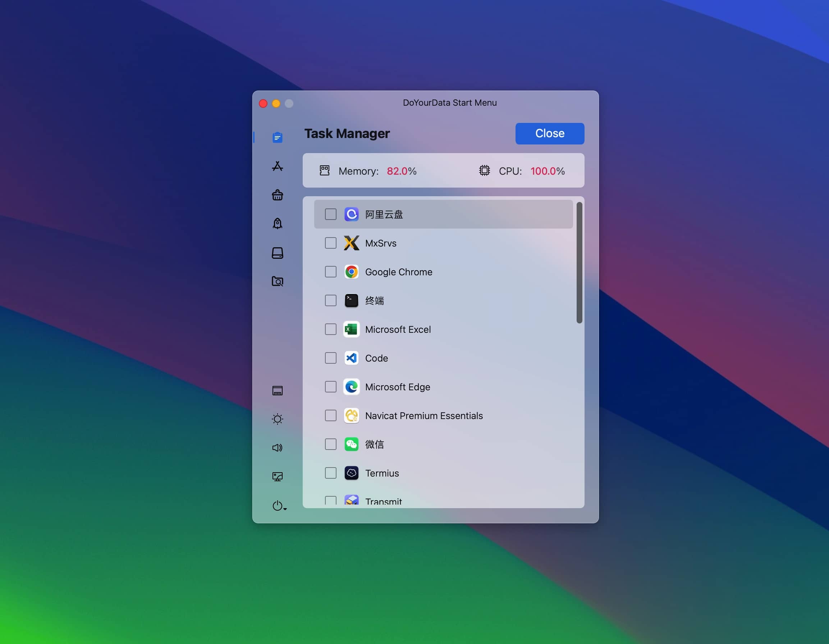This screenshot has width=829, height=644.
Task: Tick the 微信 checkbox
Action: click(331, 445)
